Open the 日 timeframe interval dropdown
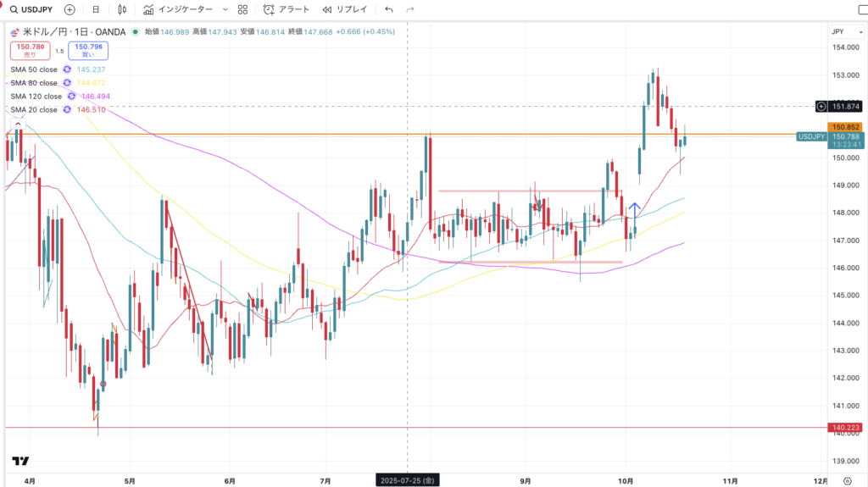 point(96,9)
